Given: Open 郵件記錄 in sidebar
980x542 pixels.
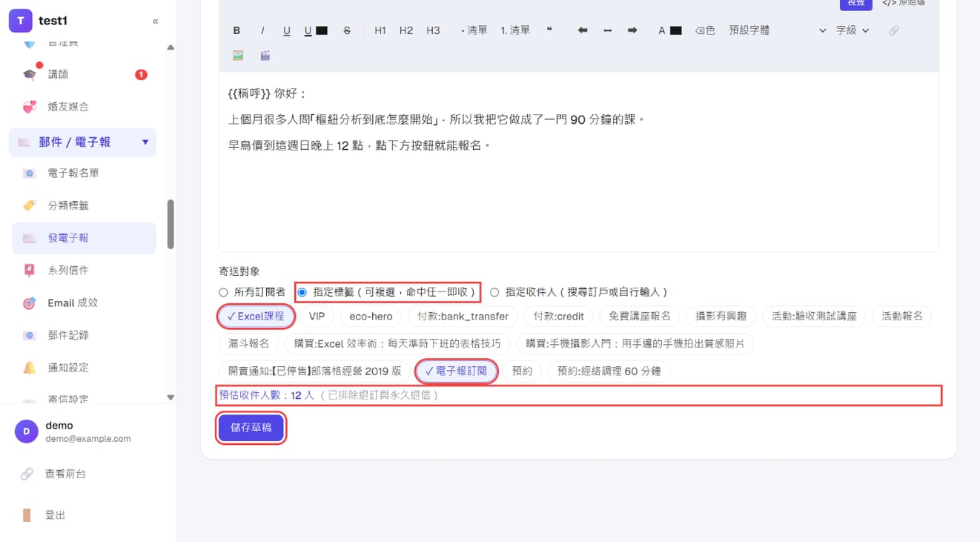Looking at the screenshot, I should [x=84, y=335].
